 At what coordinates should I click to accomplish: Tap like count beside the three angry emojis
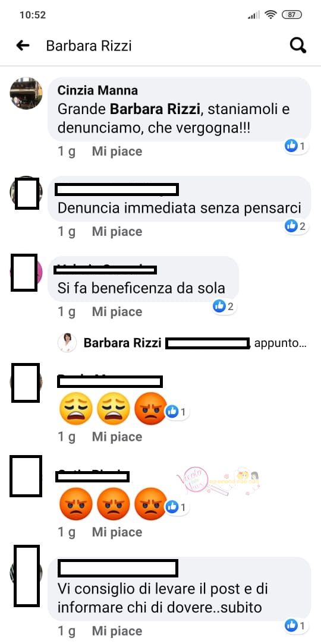click(177, 507)
